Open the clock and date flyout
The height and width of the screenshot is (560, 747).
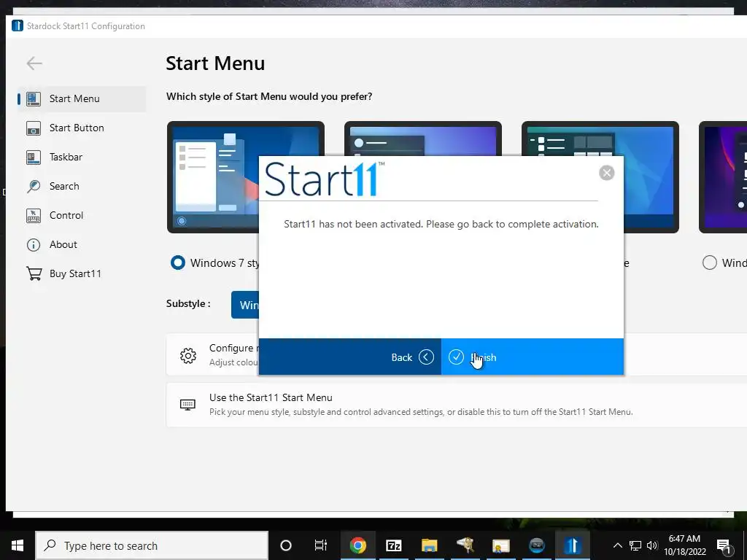click(684, 545)
